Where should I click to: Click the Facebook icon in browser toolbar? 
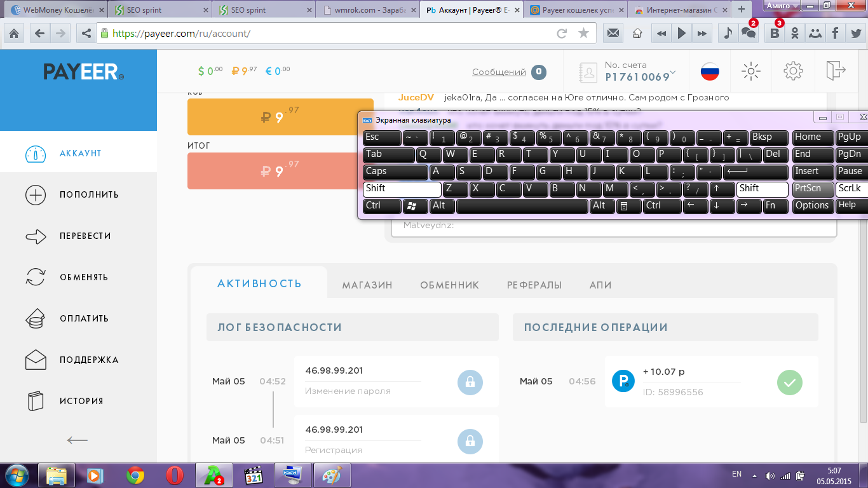(835, 33)
